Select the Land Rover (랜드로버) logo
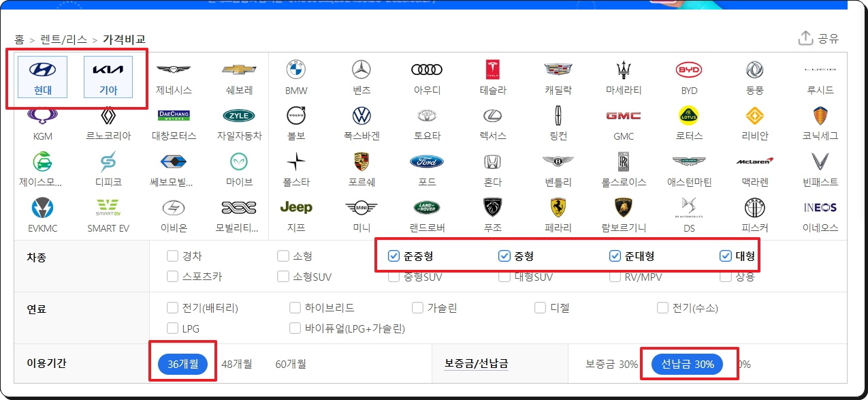 (427, 207)
